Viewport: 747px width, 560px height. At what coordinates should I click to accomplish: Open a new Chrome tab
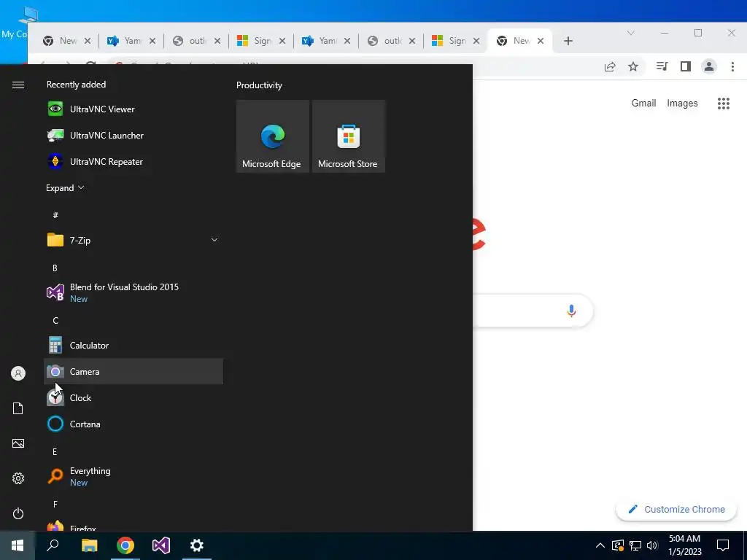(x=568, y=41)
